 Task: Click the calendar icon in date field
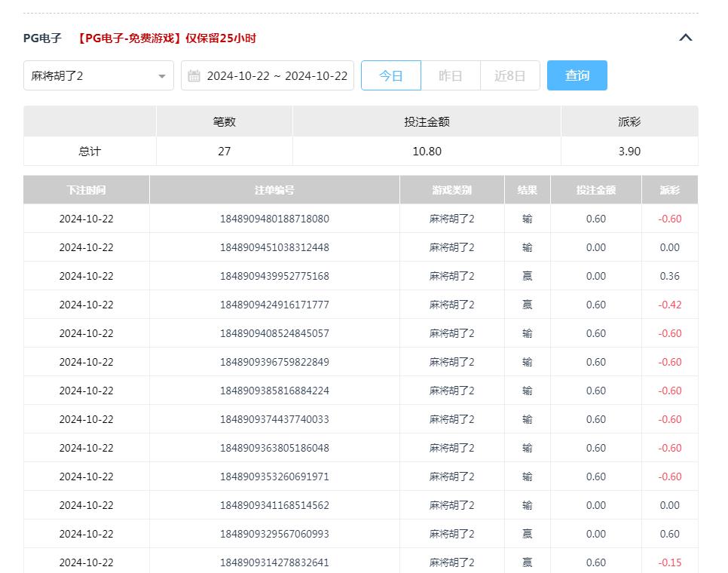pos(194,75)
